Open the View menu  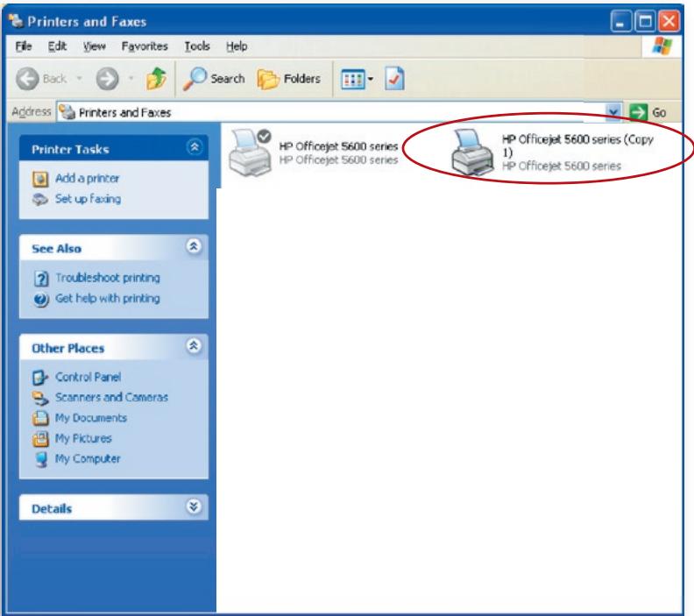click(95, 46)
